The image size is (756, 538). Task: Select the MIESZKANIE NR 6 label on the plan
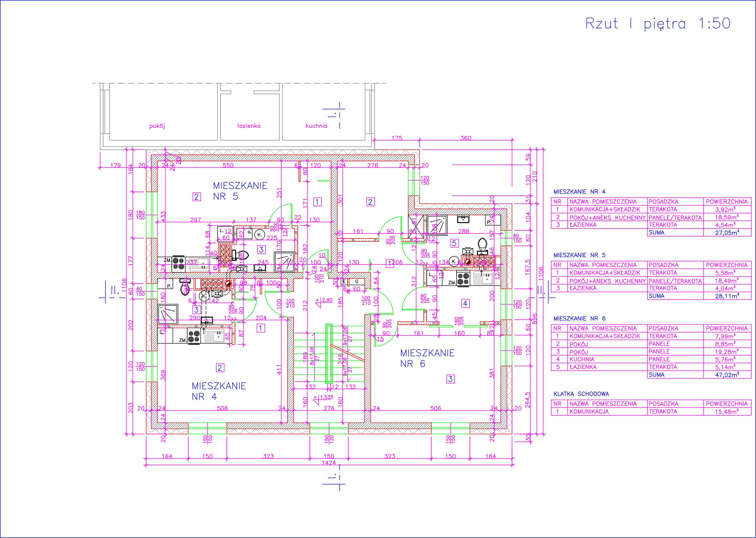427,358
